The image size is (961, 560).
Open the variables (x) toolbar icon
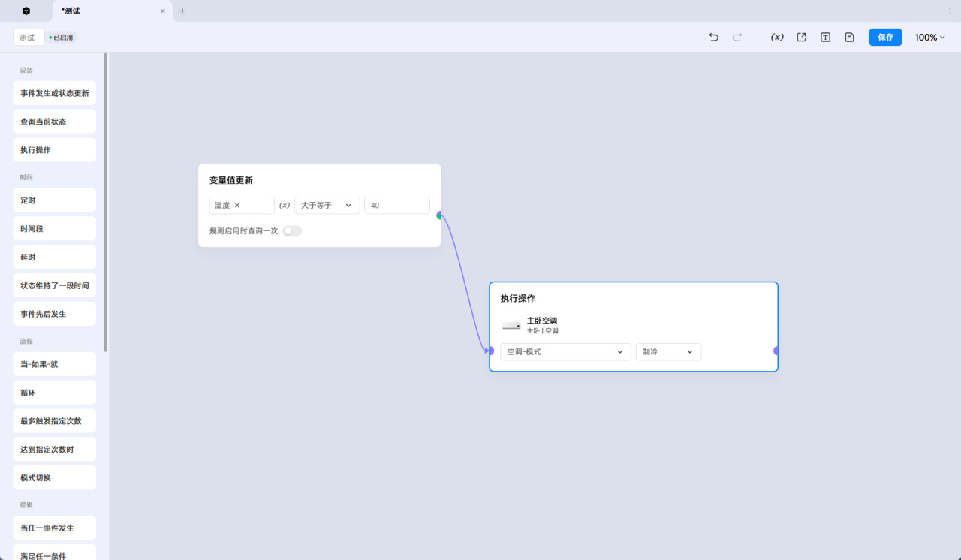point(778,37)
